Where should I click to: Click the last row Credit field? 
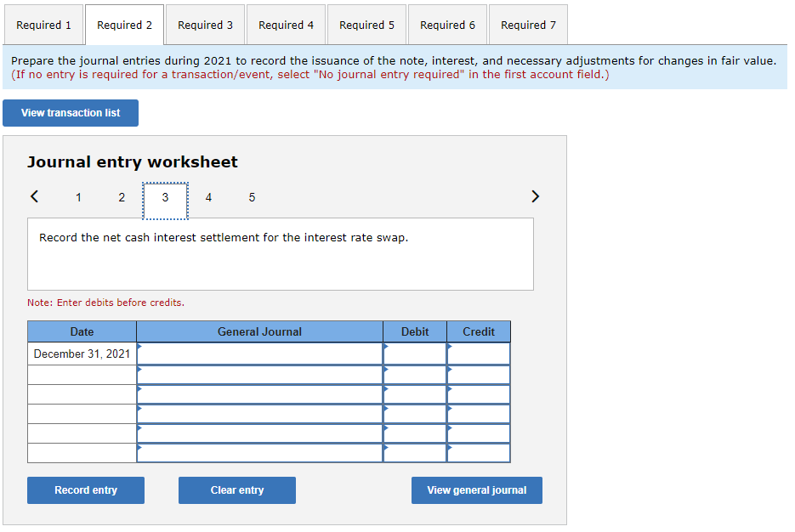click(x=479, y=453)
